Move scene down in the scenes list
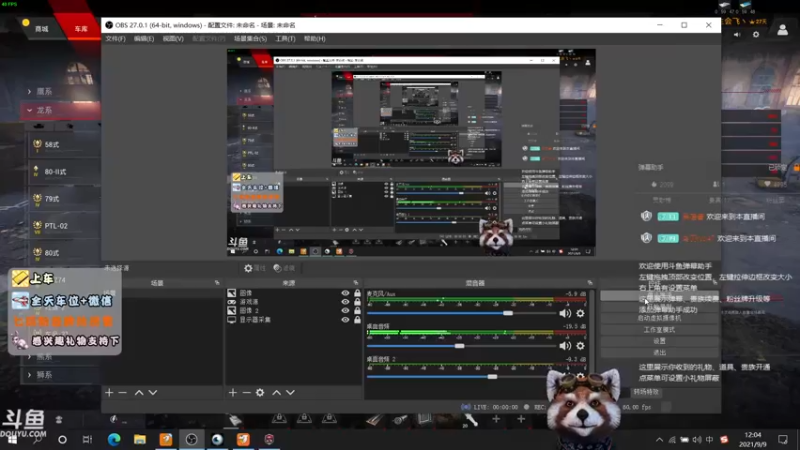The height and width of the screenshot is (450, 800). point(153,392)
